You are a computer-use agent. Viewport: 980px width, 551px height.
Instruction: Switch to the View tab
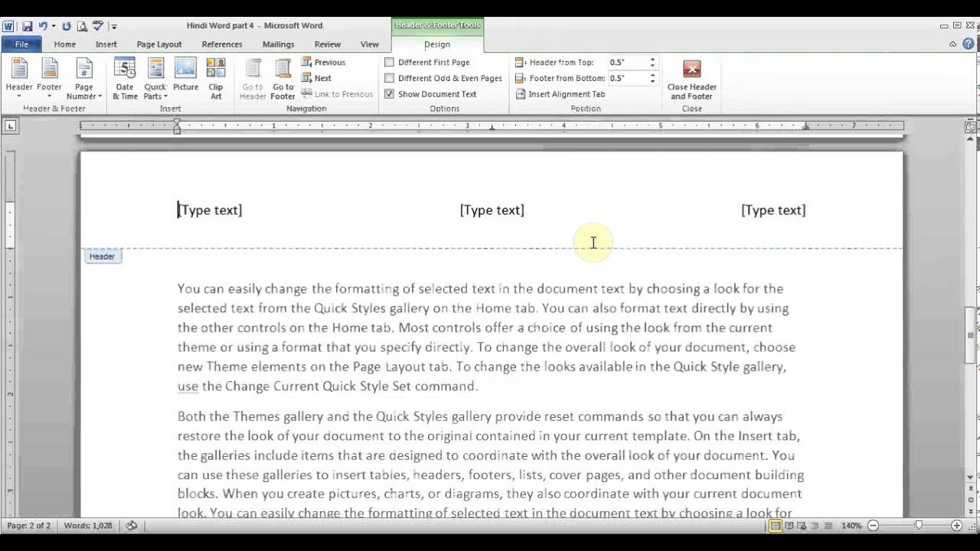pos(370,44)
